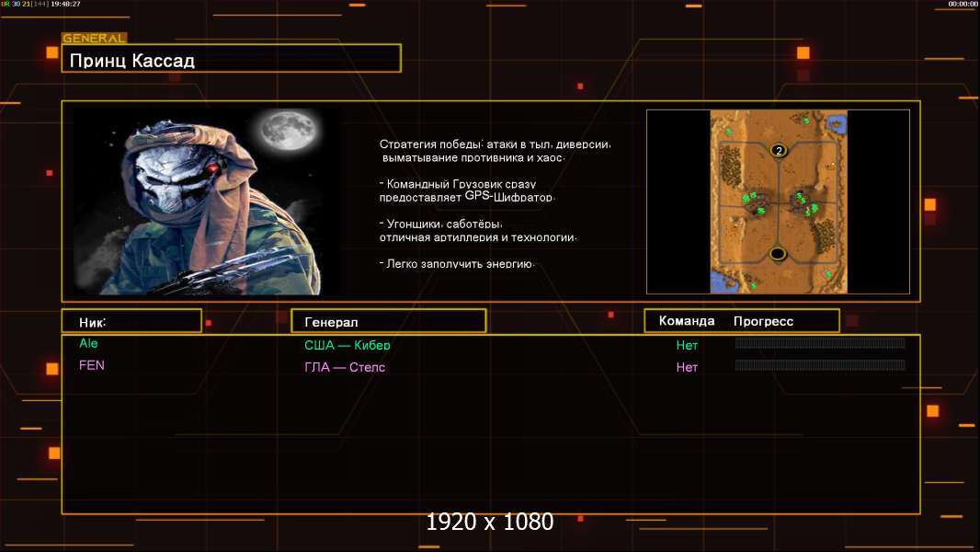Select the empty black start position marker on the map
The image size is (980, 552).
coord(778,254)
